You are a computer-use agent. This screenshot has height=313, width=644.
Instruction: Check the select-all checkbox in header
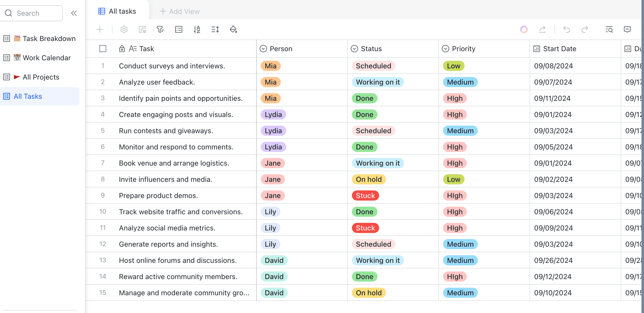coord(103,49)
